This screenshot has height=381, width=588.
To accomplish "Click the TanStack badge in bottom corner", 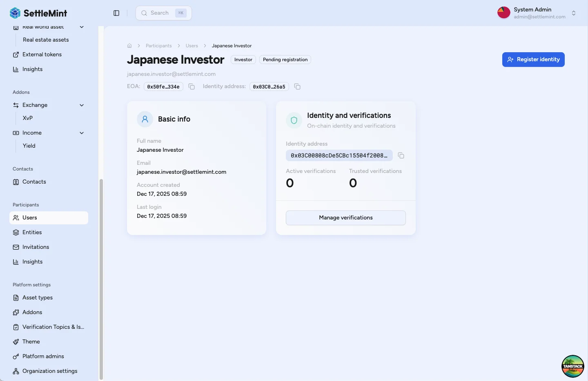I will (572, 366).
